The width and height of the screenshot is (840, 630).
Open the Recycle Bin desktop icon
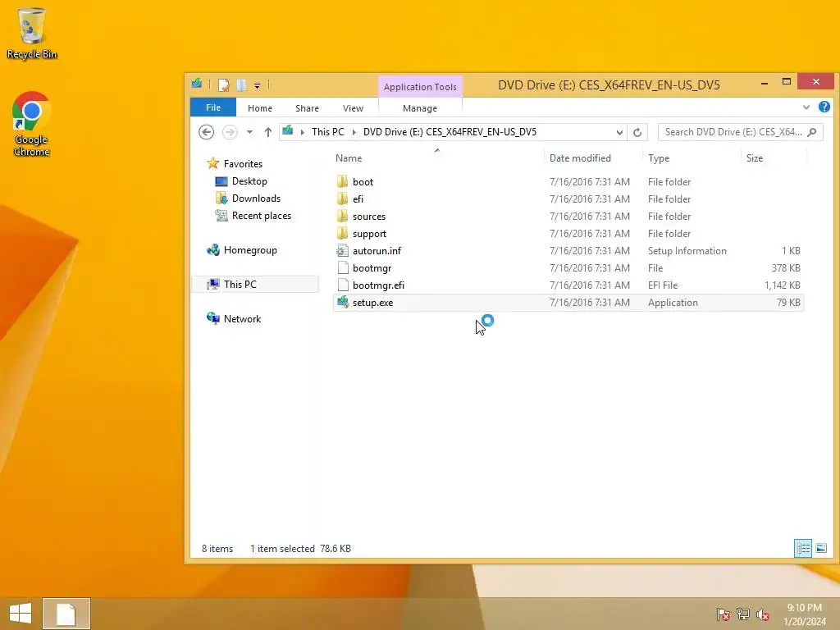[x=32, y=33]
